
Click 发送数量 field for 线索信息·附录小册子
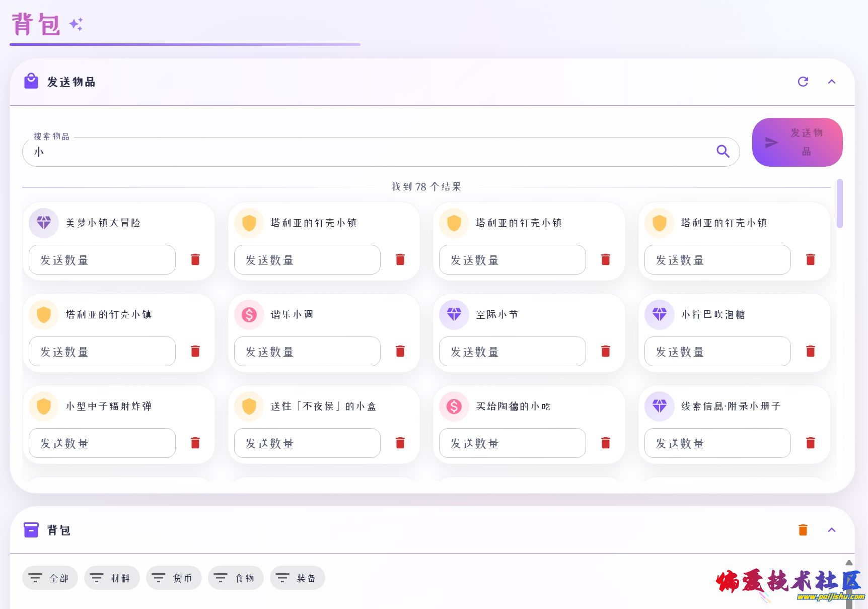[x=717, y=443]
